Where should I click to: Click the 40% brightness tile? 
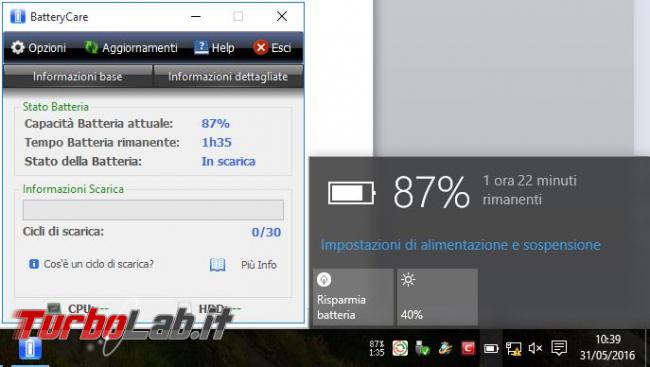tap(438, 297)
